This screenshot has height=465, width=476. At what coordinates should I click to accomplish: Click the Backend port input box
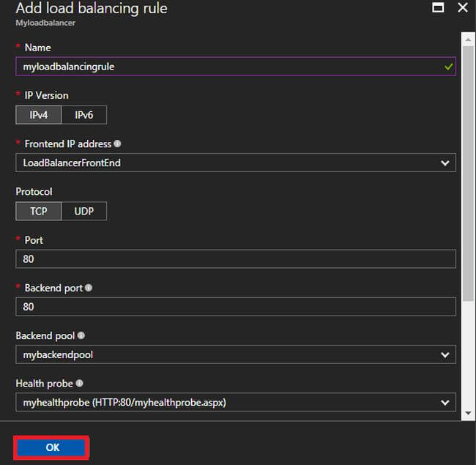click(235, 307)
